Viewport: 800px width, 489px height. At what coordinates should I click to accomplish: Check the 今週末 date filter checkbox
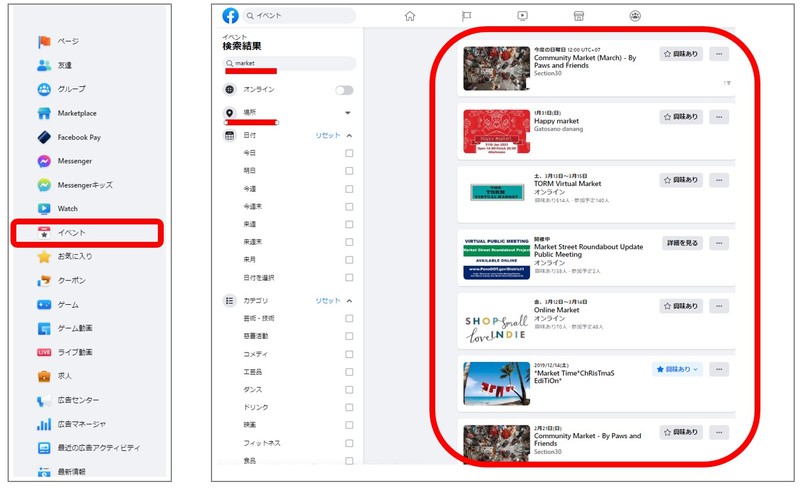tap(349, 207)
